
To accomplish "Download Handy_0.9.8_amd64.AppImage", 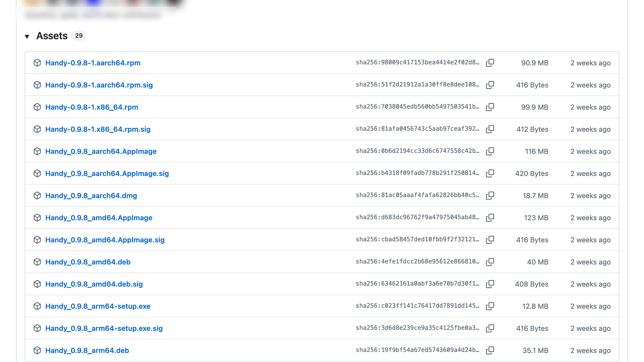I will point(99,218).
